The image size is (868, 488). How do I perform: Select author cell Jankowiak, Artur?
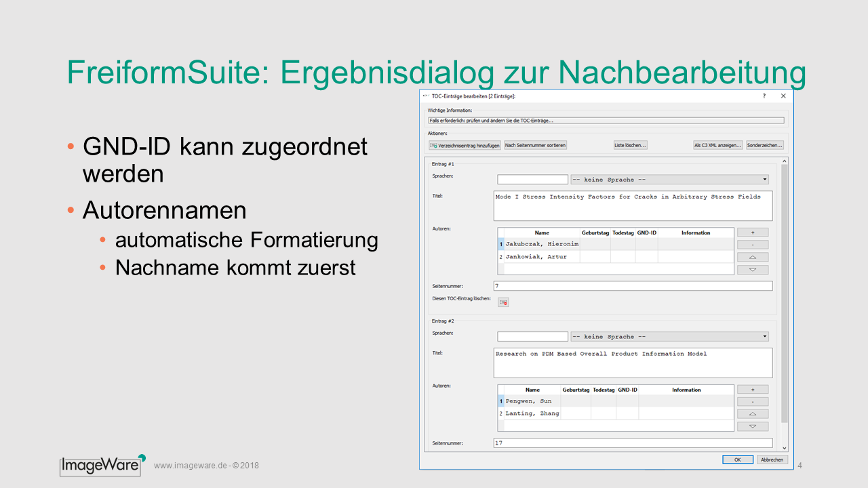(542, 257)
